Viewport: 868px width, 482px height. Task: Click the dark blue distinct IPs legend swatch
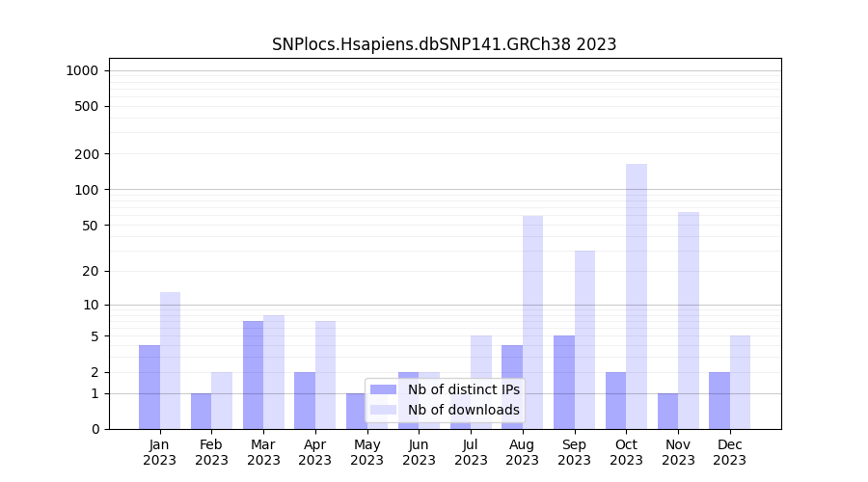(x=383, y=389)
